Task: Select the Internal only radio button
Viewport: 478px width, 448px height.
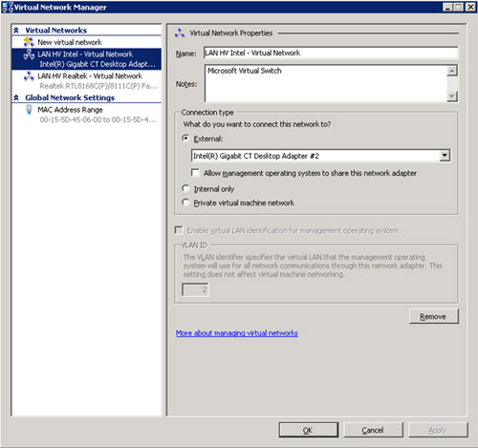Action: (x=185, y=188)
